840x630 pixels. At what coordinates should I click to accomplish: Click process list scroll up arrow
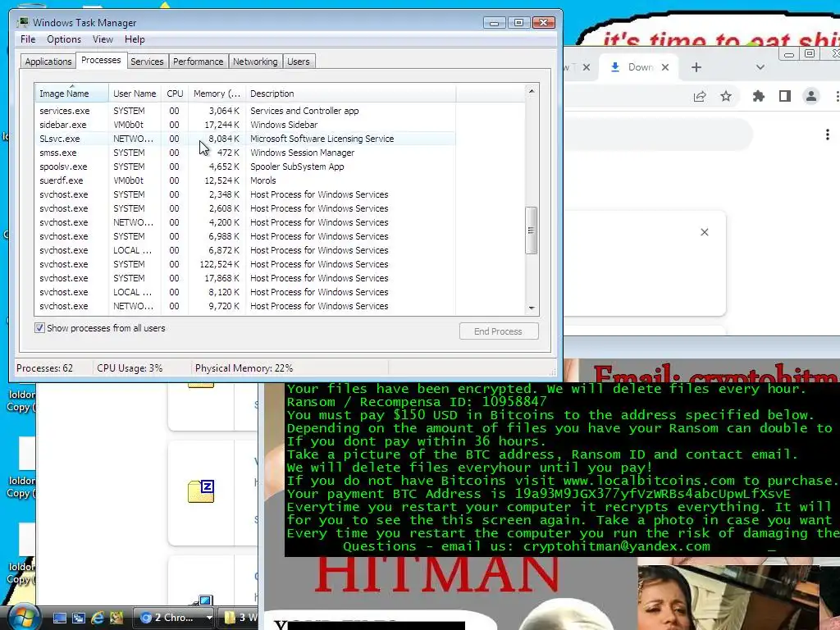pyautogui.click(x=532, y=91)
